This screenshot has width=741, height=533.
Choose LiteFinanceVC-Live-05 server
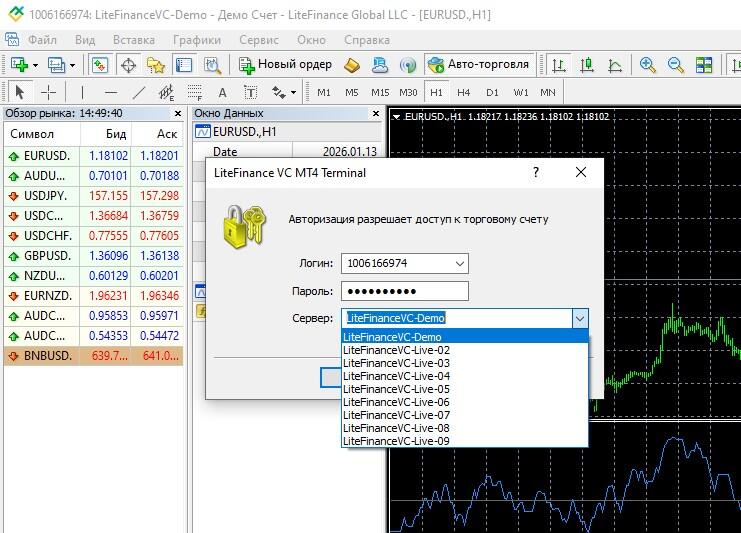[465, 389]
